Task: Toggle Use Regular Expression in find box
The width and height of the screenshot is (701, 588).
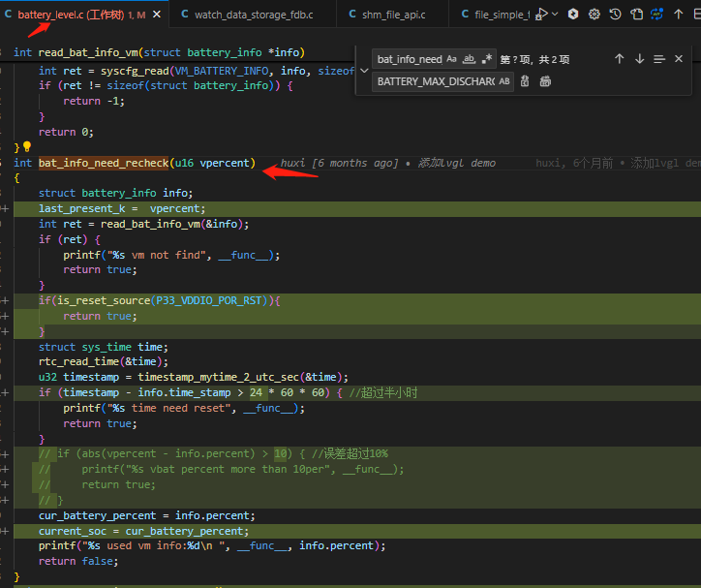Action: pyautogui.click(x=487, y=59)
